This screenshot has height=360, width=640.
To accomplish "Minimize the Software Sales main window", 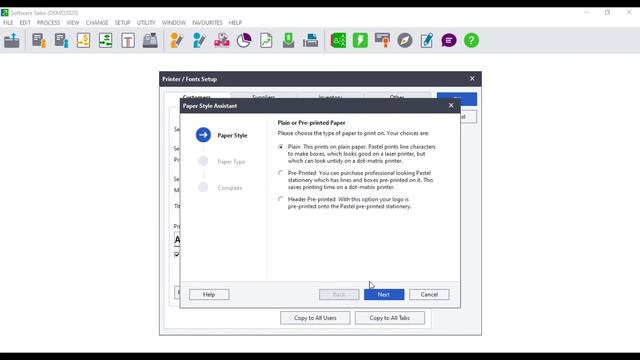I will (x=587, y=13).
